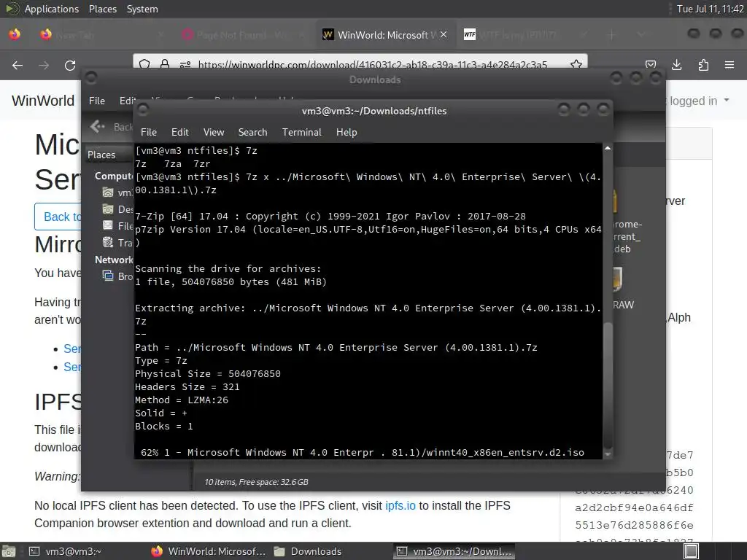Screen dimensions: 747x560
Task: Reload the WinWorld page in Firefox
Action: click(70, 65)
